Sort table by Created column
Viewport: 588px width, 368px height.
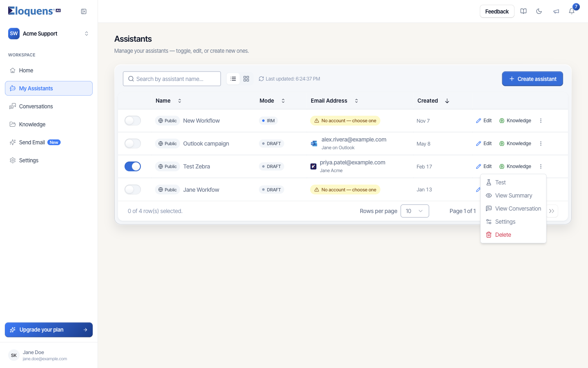point(433,101)
